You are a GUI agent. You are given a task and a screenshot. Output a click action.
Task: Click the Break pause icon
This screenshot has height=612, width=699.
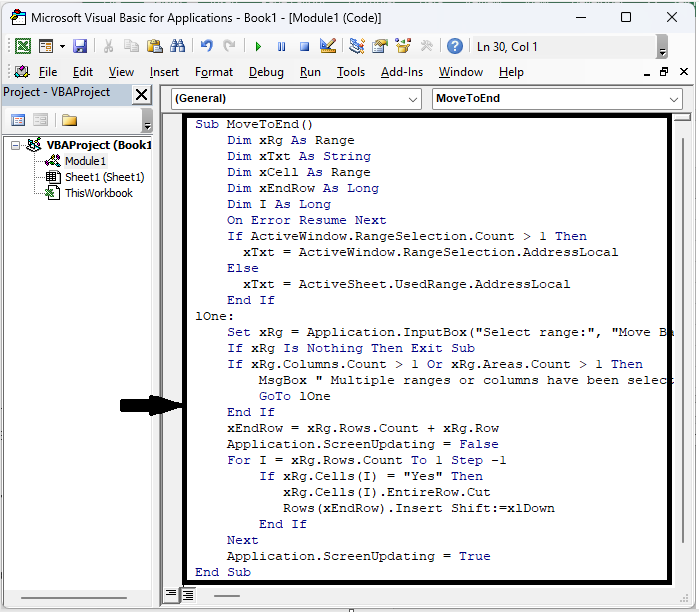[x=281, y=46]
